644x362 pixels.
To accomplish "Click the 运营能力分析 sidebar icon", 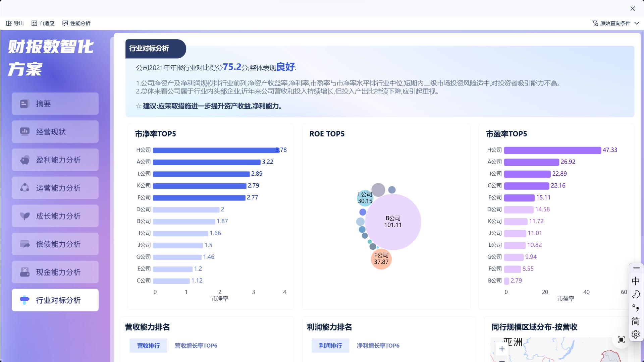I will pos(24,188).
